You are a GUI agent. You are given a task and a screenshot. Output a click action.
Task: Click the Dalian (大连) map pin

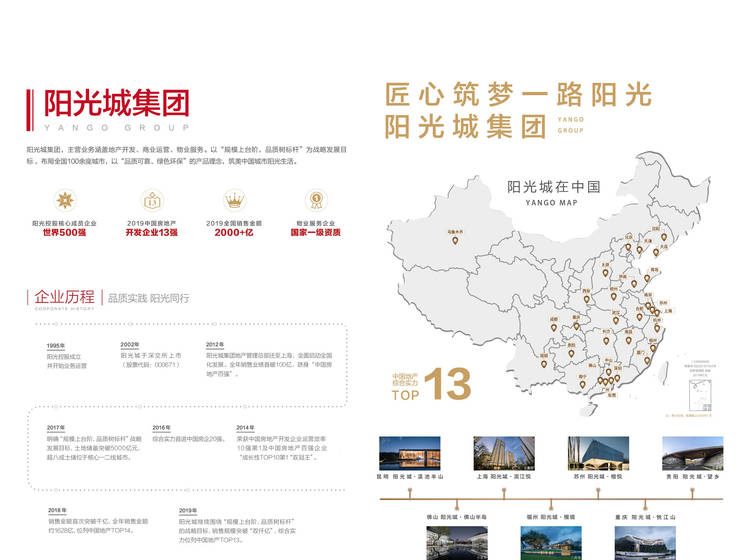pos(656,252)
